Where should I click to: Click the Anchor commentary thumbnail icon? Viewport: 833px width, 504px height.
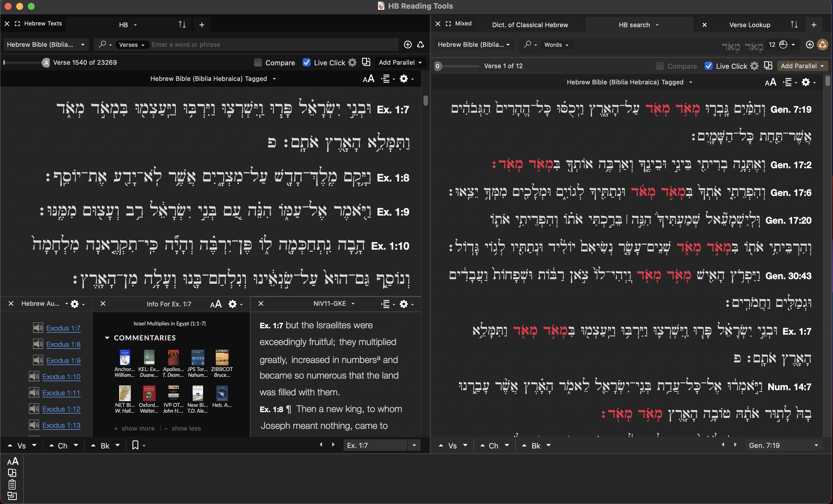click(125, 357)
